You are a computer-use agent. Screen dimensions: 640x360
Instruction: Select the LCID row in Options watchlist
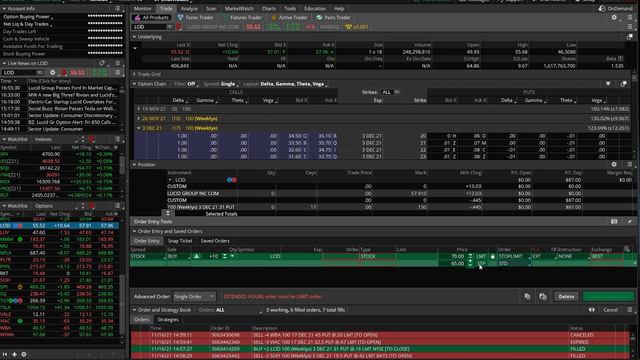coord(60,225)
